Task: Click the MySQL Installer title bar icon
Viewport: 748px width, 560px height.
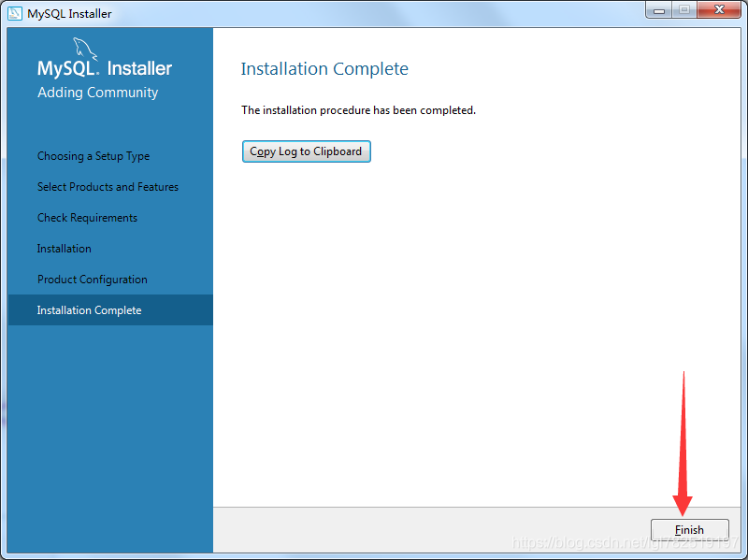Action: pos(15,13)
